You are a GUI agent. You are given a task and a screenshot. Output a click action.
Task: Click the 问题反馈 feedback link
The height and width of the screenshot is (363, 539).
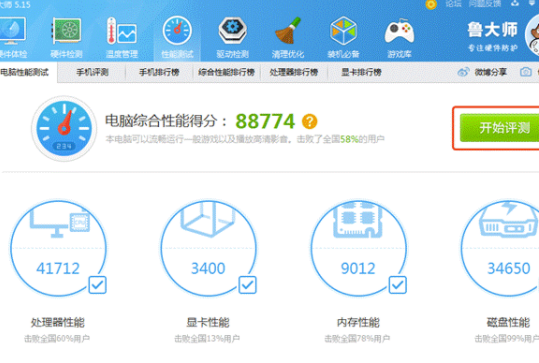point(485,4)
